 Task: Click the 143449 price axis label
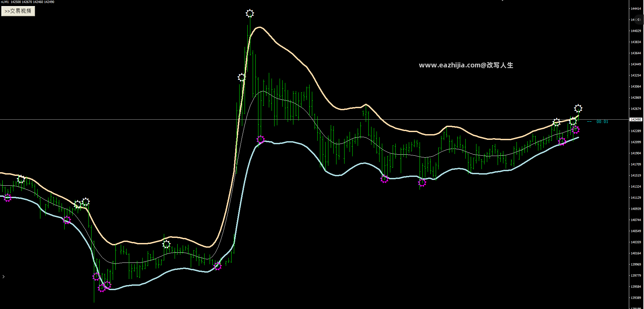click(636, 64)
